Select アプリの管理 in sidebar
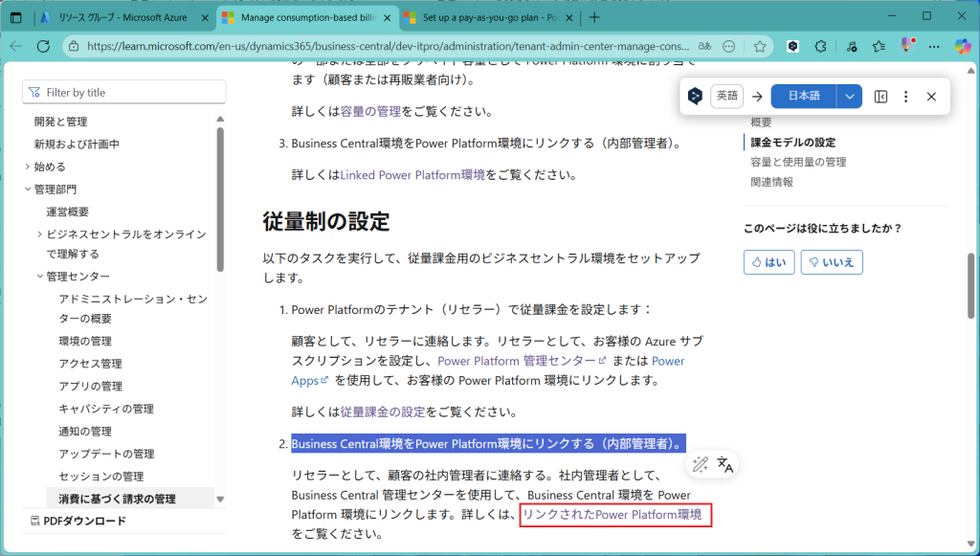 point(90,386)
